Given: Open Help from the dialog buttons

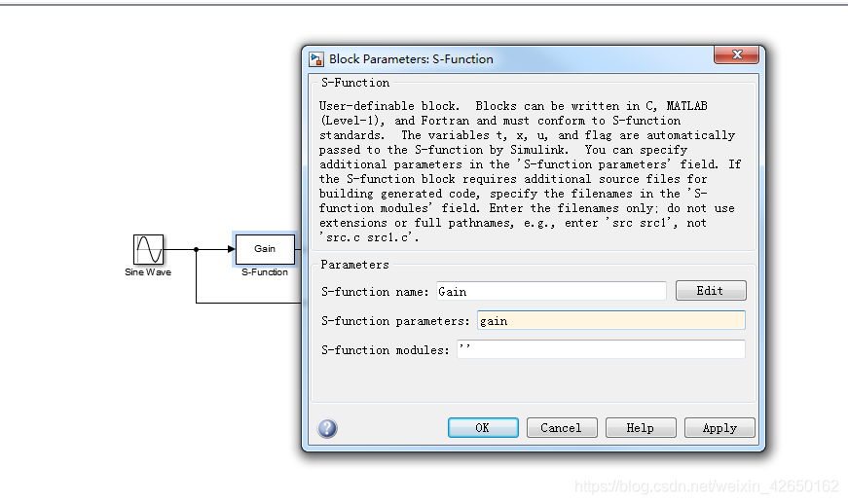Looking at the screenshot, I should pos(640,428).
